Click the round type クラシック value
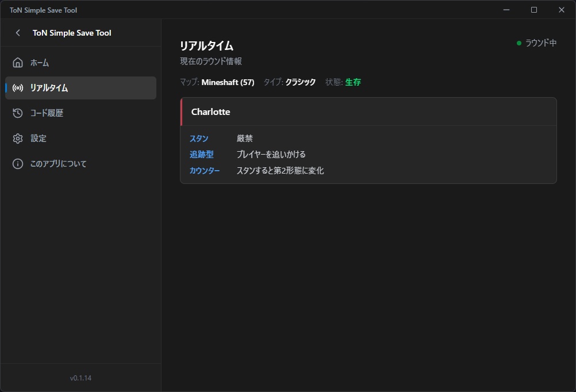Screen dimensions: 576x392 (x=301, y=82)
